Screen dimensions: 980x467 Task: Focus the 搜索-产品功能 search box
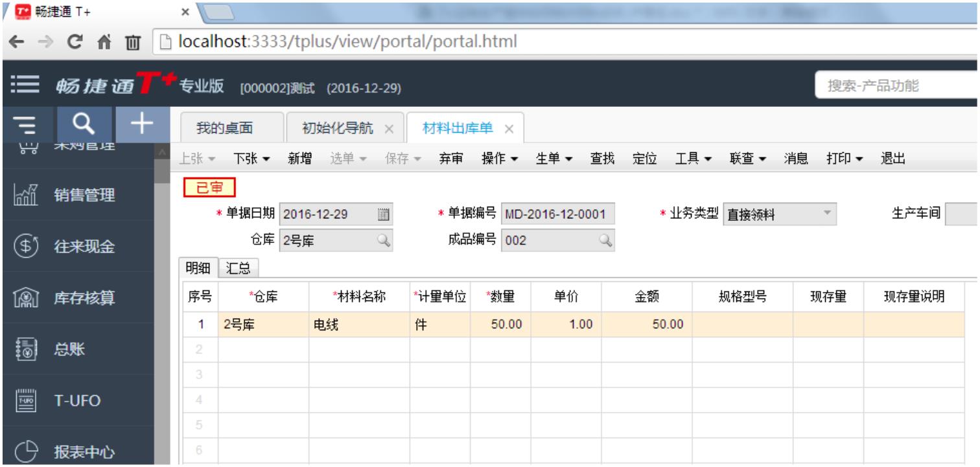click(x=897, y=86)
